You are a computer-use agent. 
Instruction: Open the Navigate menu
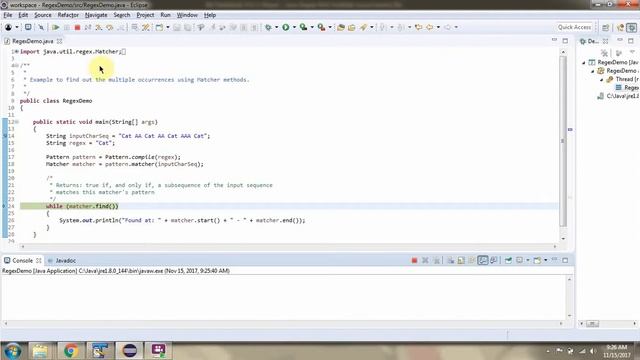[x=96, y=15]
